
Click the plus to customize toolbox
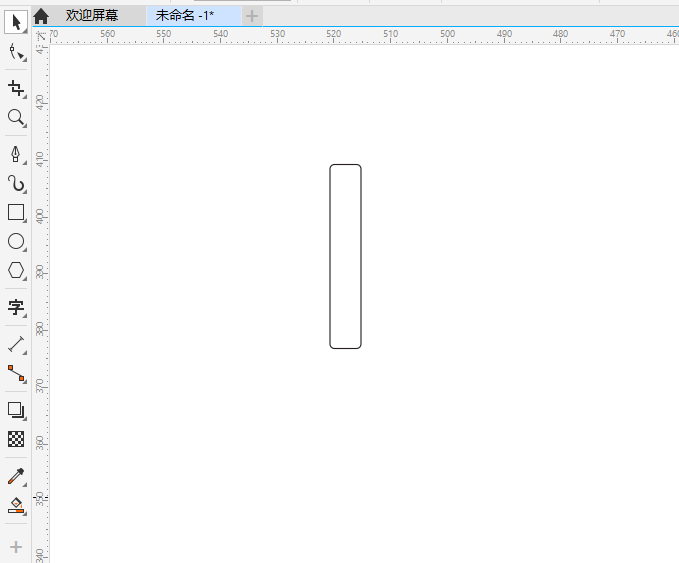point(16,547)
